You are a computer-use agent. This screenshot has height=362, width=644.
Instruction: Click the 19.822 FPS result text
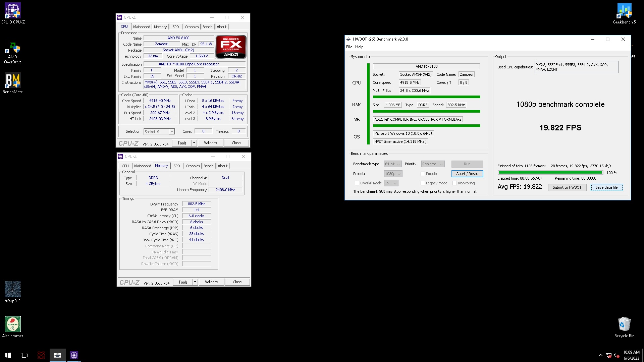[560, 128]
